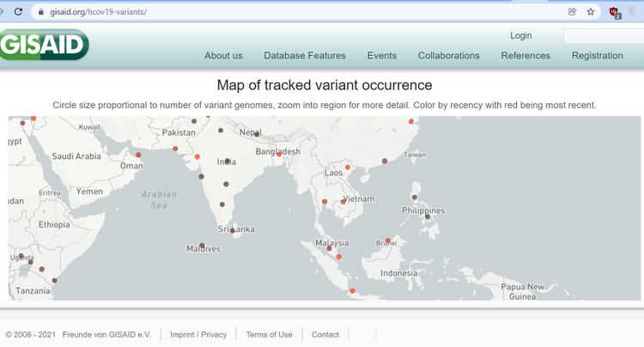Click the lock icon in address bar
Viewport: 644px width, 347px height.
39,12
